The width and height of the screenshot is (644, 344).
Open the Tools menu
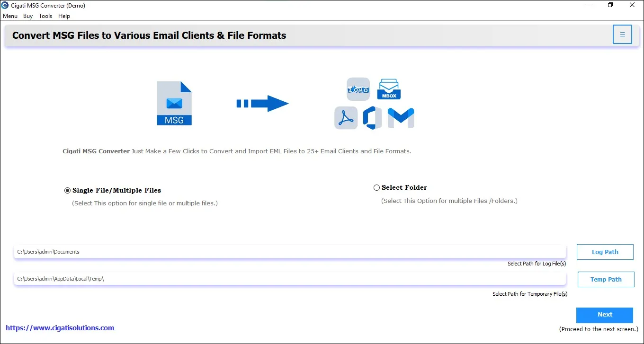[45, 16]
